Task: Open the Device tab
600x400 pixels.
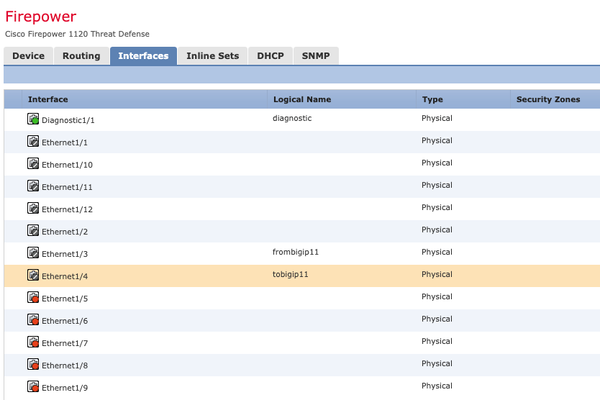Action: (28, 56)
